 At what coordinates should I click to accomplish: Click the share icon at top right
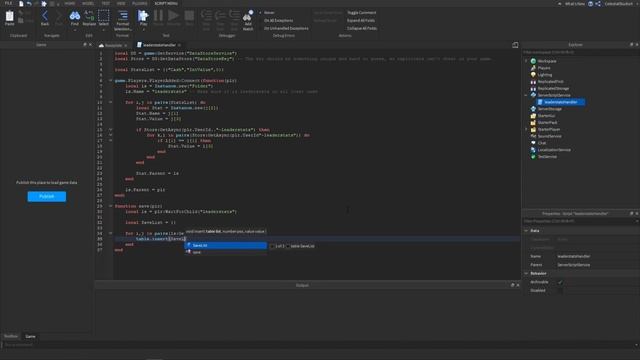coord(598,4)
